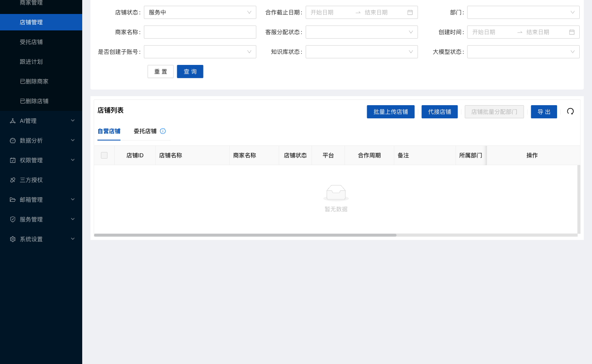Viewport: 592px width, 364px height.
Task: Open 受托店铺 in the sidebar
Action: pyautogui.click(x=41, y=42)
